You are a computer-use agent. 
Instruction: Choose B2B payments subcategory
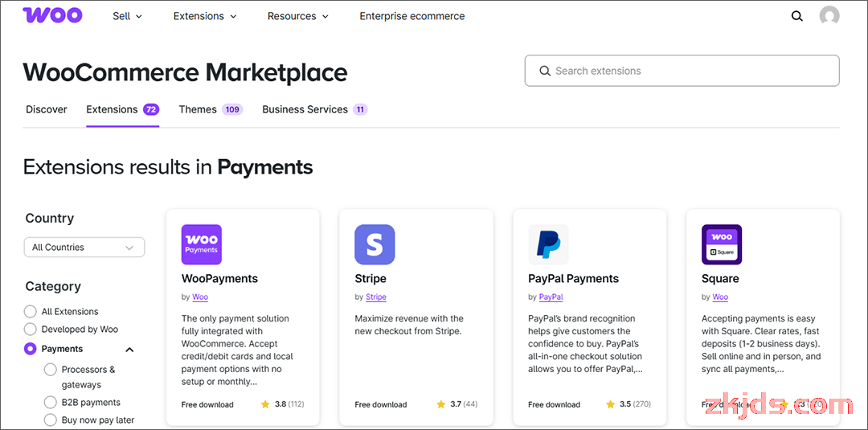click(51, 403)
